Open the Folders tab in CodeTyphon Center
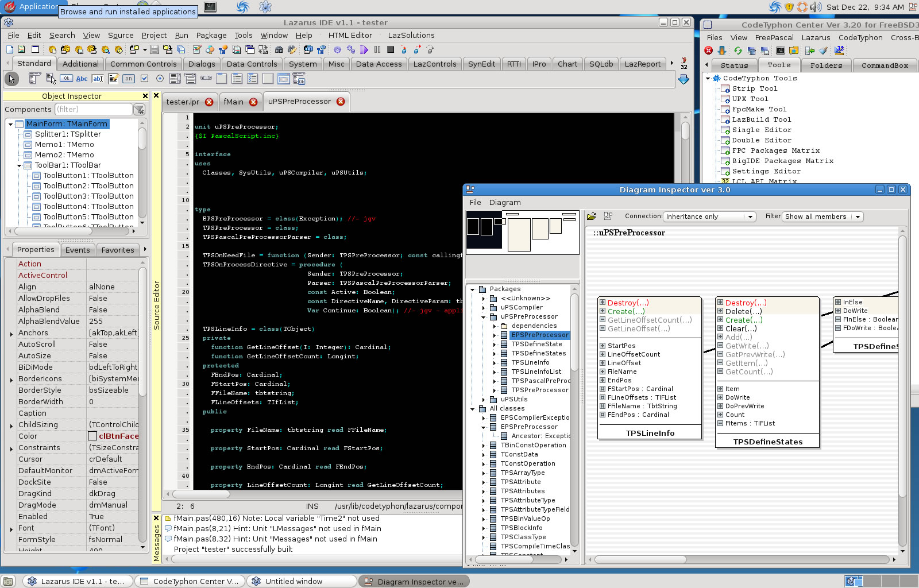The width and height of the screenshot is (919, 588). [826, 65]
